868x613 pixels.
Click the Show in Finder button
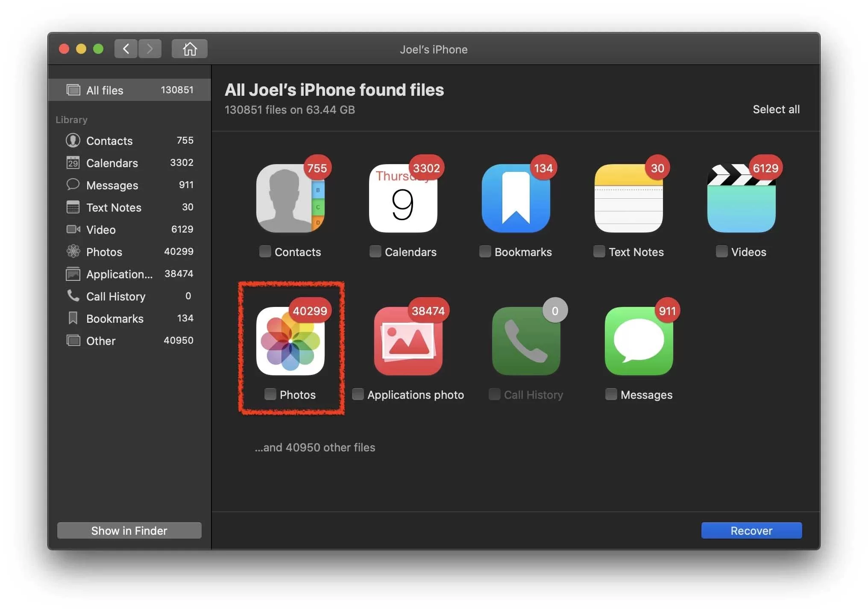coord(129,530)
